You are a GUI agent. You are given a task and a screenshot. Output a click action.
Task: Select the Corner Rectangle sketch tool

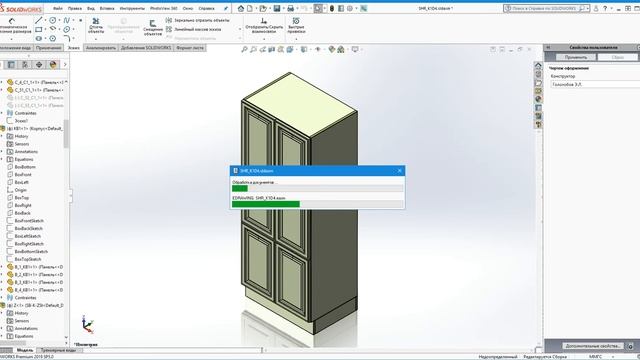[x=38, y=29]
